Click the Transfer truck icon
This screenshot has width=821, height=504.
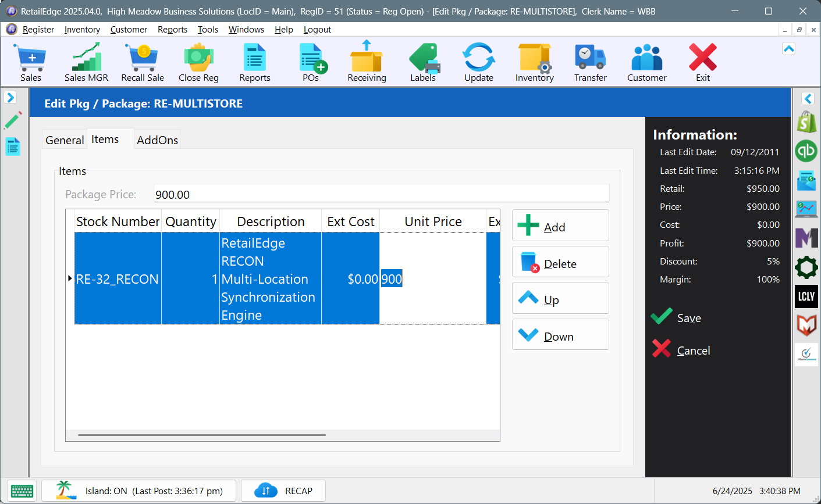pos(590,62)
